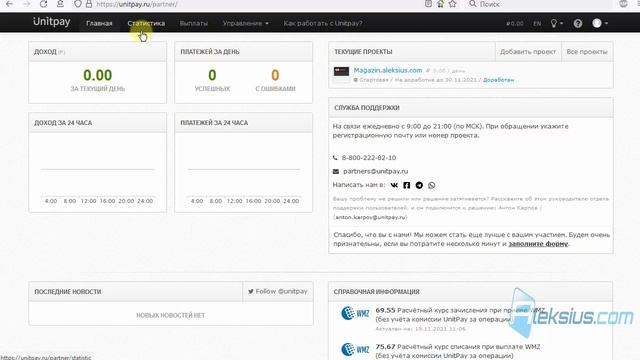This screenshot has height=360, width=640.
Task: Expand the Управление dropdown menu
Action: click(x=246, y=23)
